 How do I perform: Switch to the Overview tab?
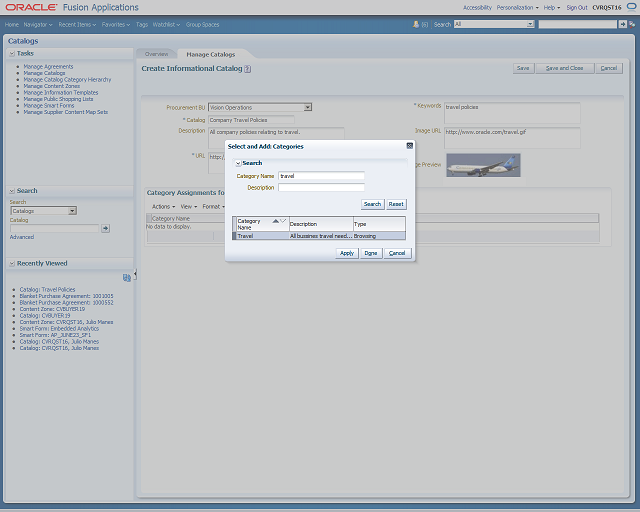point(156,54)
